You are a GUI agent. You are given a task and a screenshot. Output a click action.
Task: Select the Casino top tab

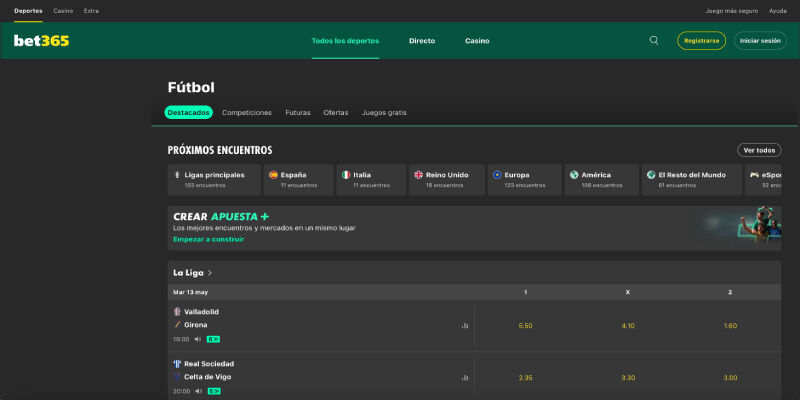(x=63, y=11)
